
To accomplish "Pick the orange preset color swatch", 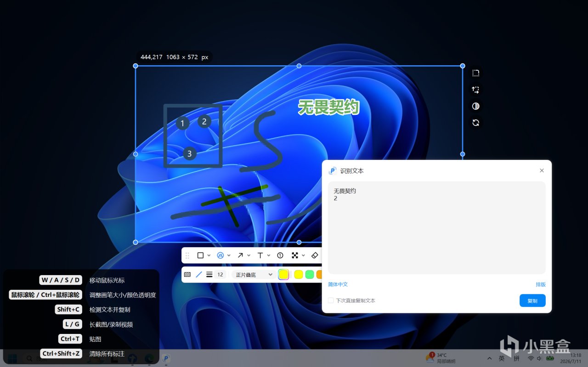I will (x=320, y=275).
